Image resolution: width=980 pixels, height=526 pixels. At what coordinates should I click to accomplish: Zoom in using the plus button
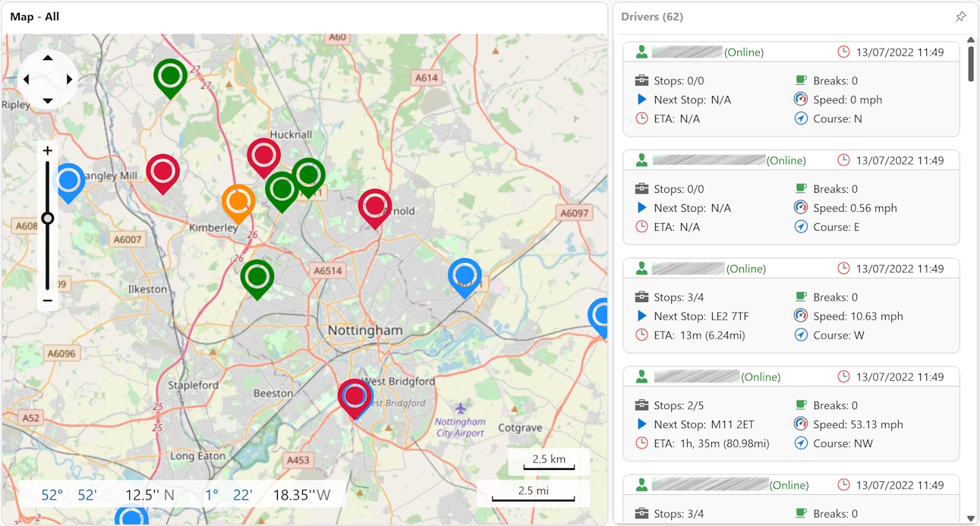(47, 150)
